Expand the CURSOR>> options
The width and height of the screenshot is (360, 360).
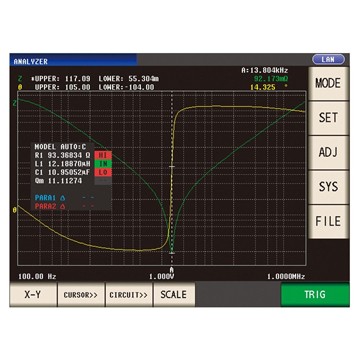[x=81, y=295]
